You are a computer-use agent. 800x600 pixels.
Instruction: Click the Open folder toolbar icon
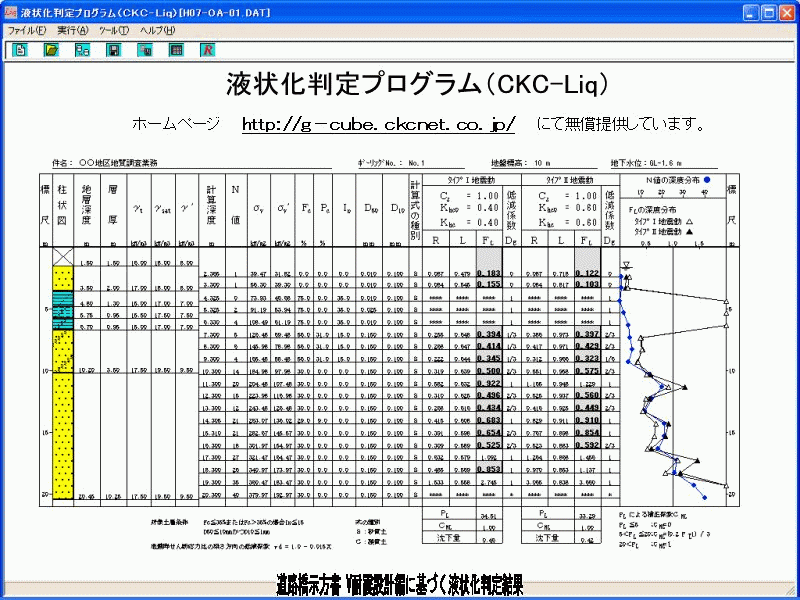pos(51,50)
